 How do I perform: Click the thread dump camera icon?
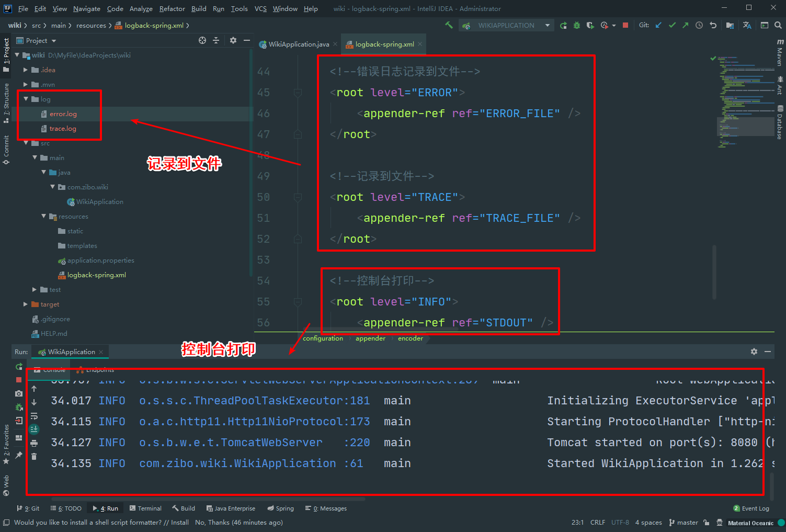(19, 393)
